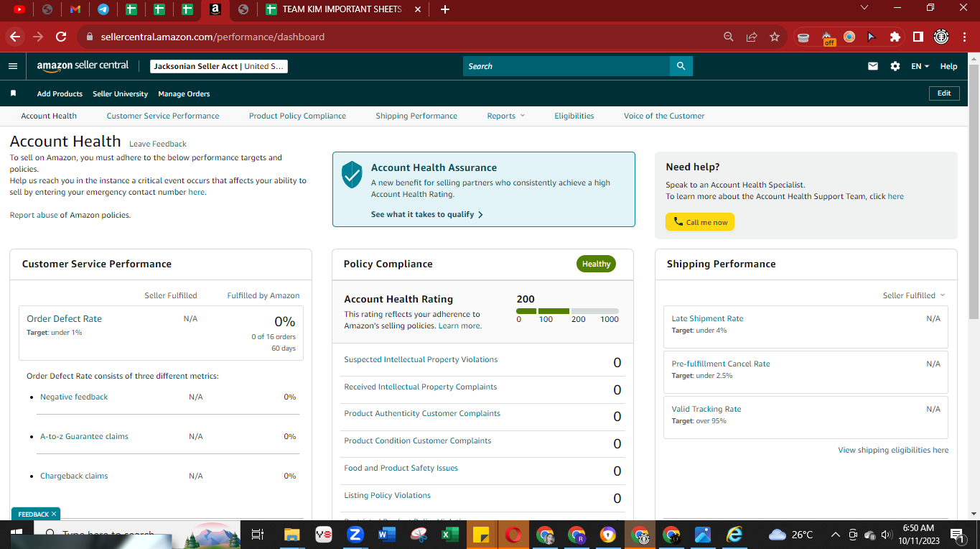Screen dimensions: 980x549
Task: Open the Negative feedback metric link
Action: (x=74, y=397)
